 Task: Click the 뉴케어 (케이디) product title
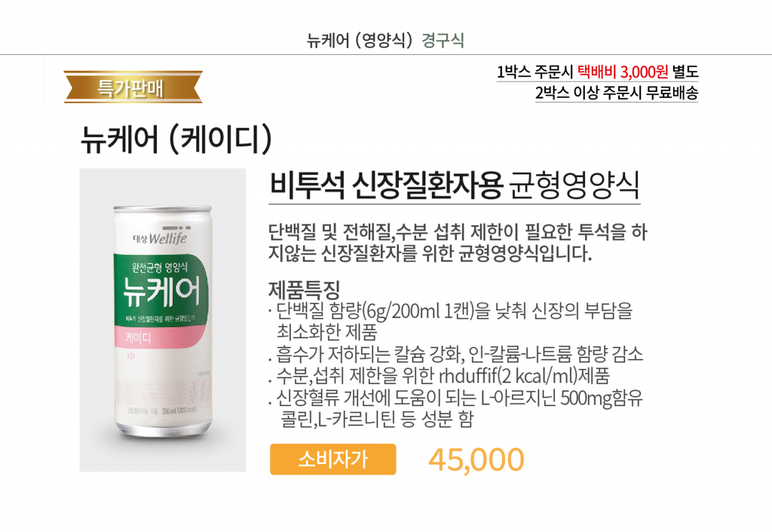pyautogui.click(x=176, y=139)
